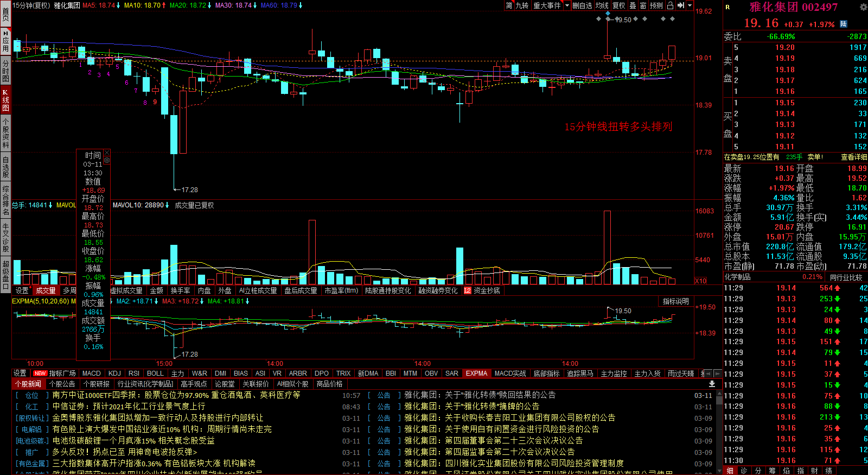Open the 筹 chip distribution tab
This screenshot has width=868, height=475.
pos(773,471)
